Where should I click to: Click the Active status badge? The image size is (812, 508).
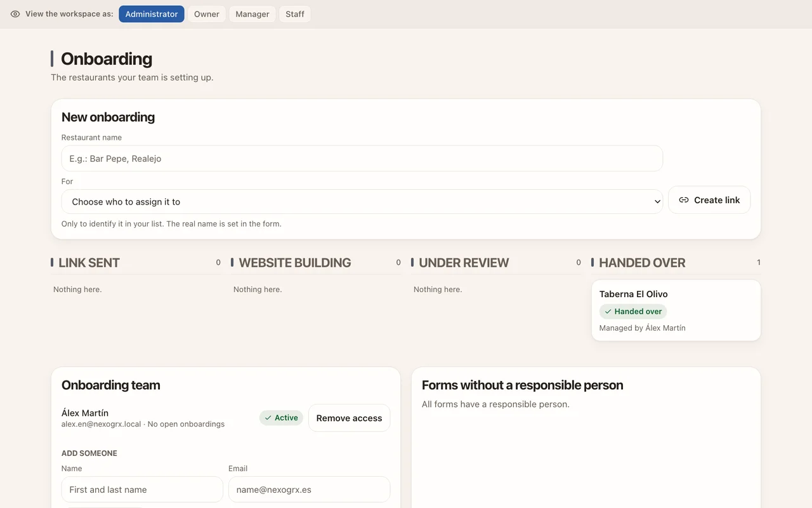[x=281, y=418]
